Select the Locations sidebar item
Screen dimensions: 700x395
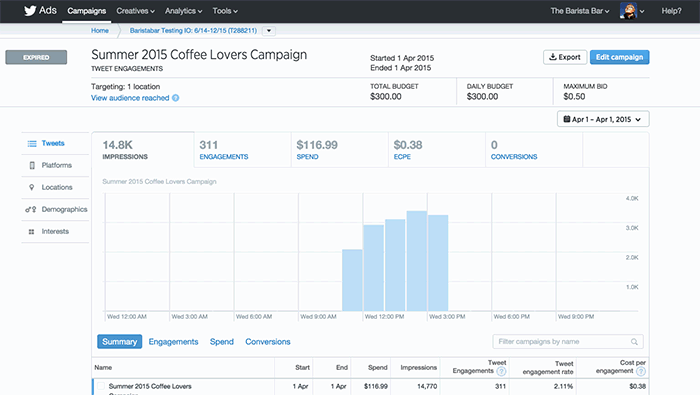pyautogui.click(x=55, y=187)
